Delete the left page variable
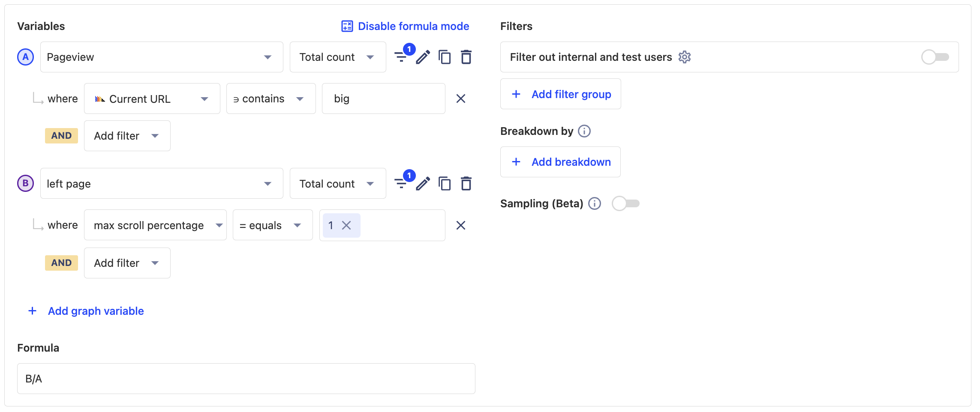This screenshot has height=412, width=980. [x=466, y=184]
